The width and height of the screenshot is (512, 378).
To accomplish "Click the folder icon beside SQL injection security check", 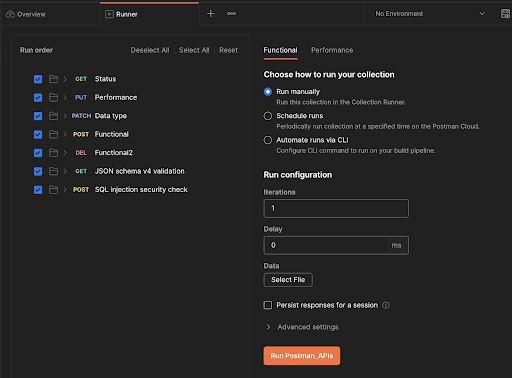I will point(53,190).
